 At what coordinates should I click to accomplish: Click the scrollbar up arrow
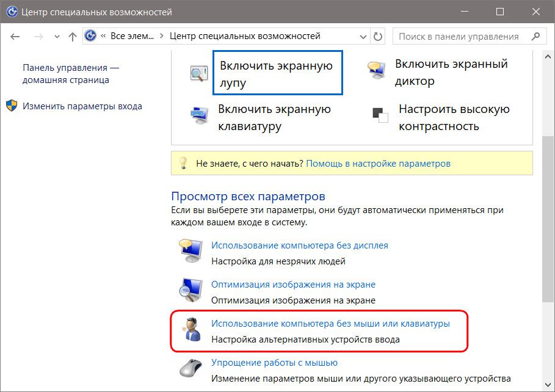pos(548,56)
